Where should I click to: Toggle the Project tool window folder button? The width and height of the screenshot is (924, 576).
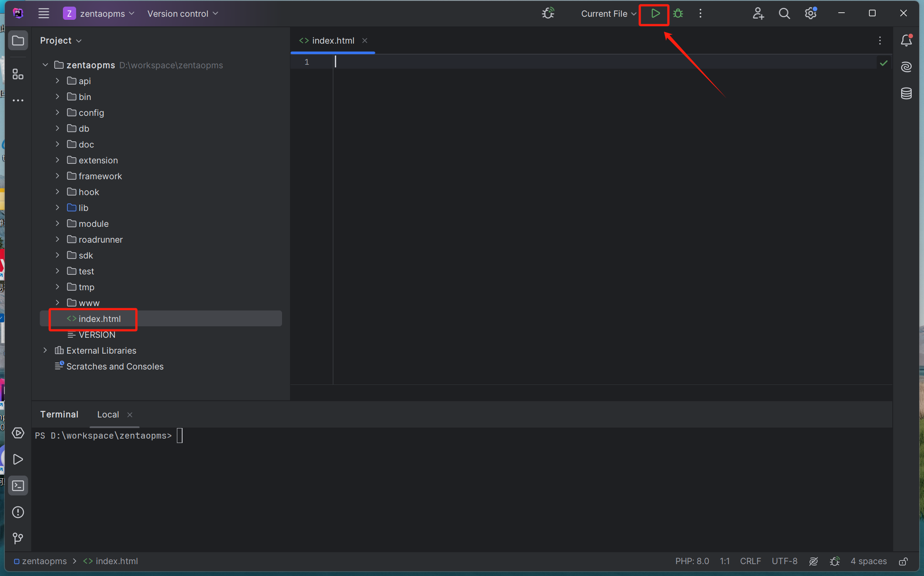18,41
